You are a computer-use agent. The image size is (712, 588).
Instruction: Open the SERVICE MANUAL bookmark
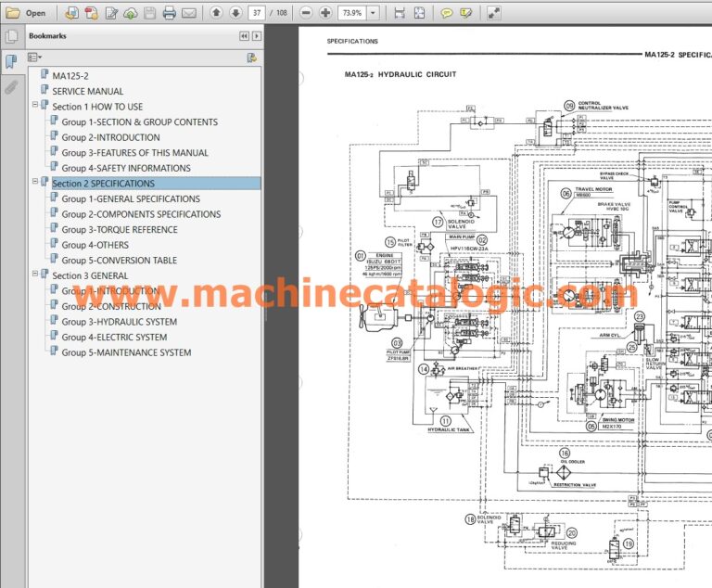(x=88, y=91)
